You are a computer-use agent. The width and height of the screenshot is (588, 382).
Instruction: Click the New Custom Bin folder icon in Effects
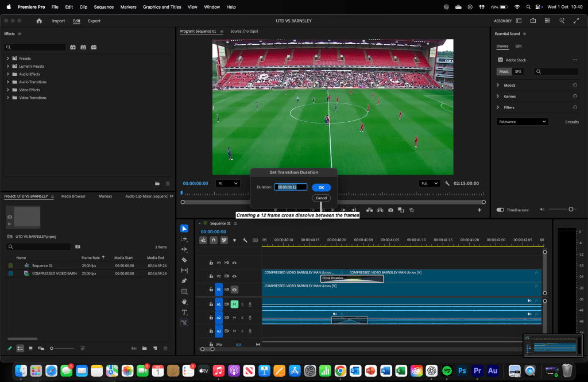pos(157,183)
